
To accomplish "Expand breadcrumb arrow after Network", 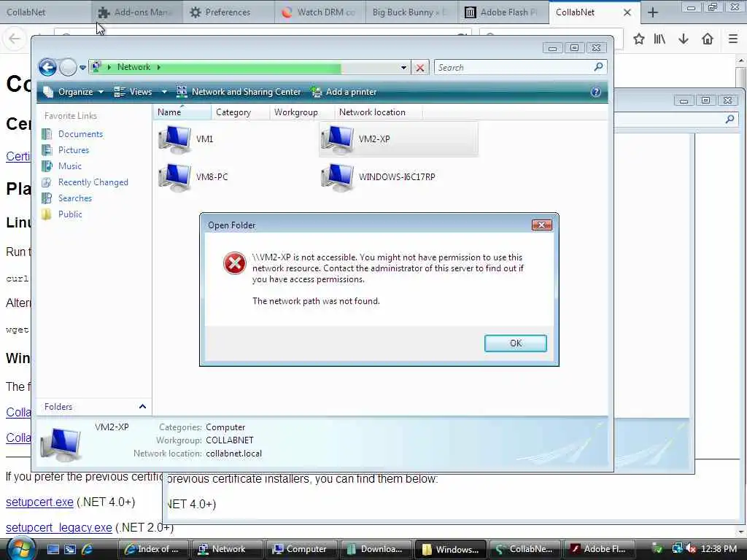I will [158, 67].
